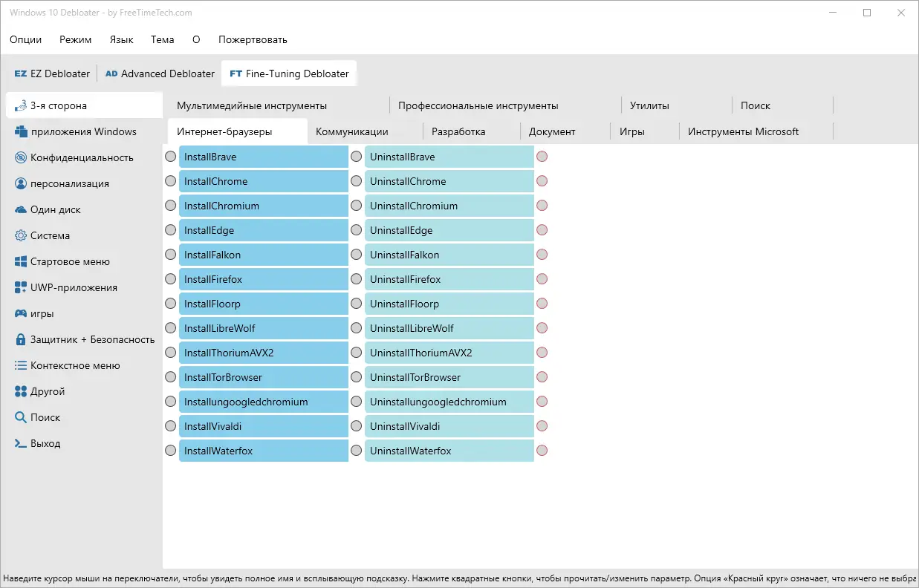Open the Коммуникации category tab

(352, 131)
